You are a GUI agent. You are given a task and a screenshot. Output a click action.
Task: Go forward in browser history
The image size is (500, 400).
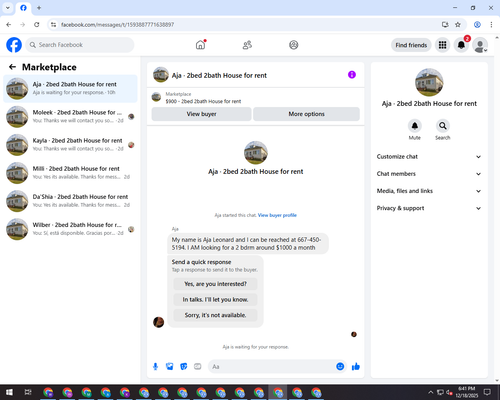(22, 25)
